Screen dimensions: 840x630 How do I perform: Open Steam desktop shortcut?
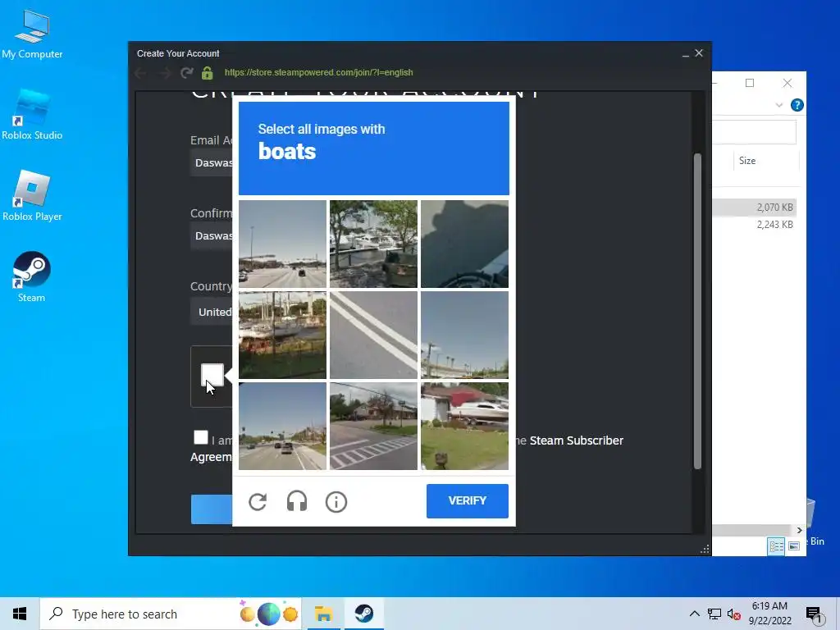[32, 277]
